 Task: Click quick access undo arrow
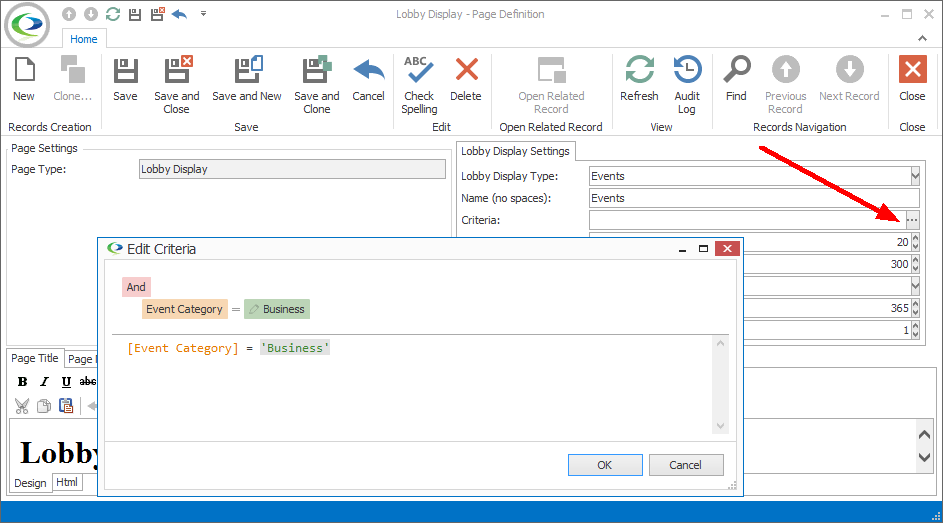(x=180, y=14)
